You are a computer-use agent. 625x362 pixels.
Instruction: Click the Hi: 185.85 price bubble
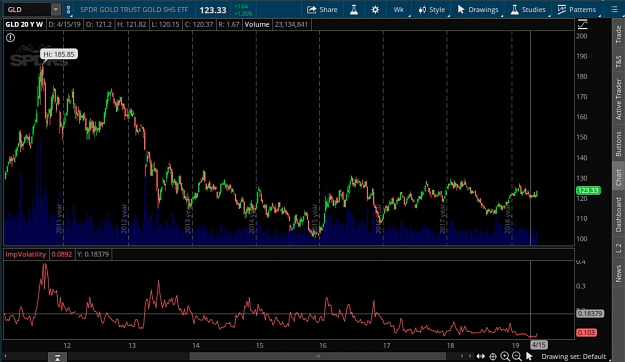click(59, 54)
